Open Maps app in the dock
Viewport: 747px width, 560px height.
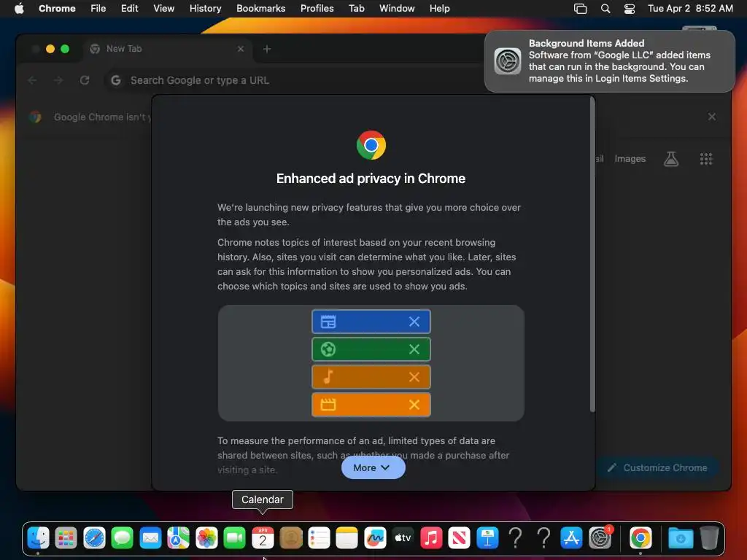click(x=178, y=538)
